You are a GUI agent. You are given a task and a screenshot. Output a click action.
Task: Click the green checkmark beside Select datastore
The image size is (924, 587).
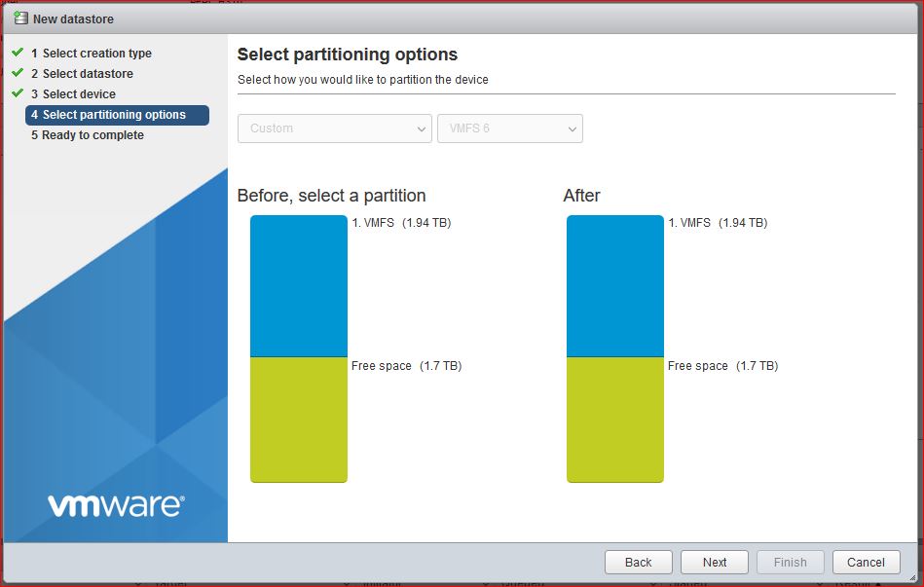[x=18, y=73]
